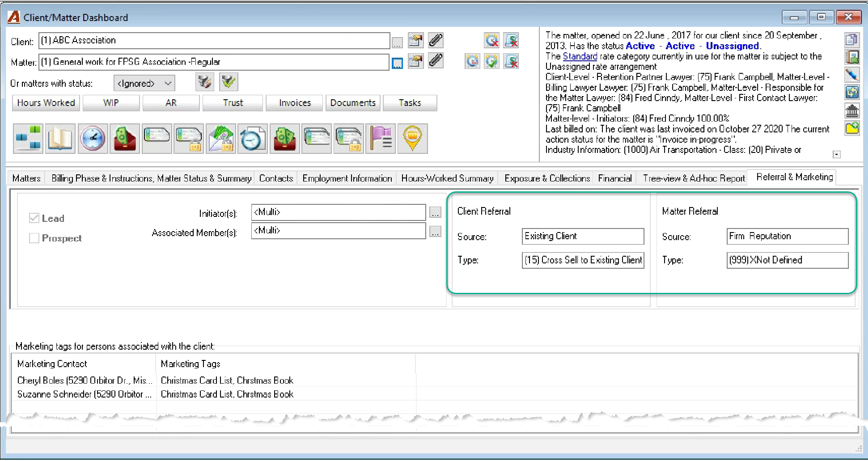Viewport: 868px width, 461px height.
Task: Click the refresh arrows icon in the sidebar
Action: tap(852, 92)
